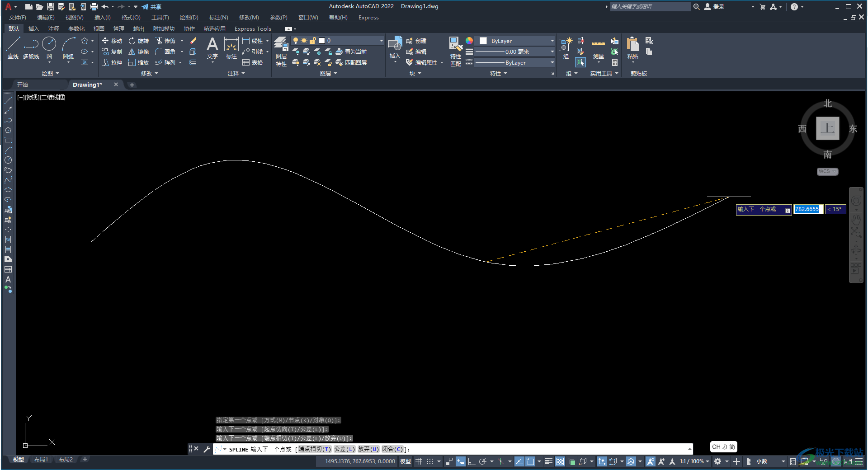The width and height of the screenshot is (868, 470).
Task: Click the 端点相切(T) command option
Action: (x=315, y=449)
